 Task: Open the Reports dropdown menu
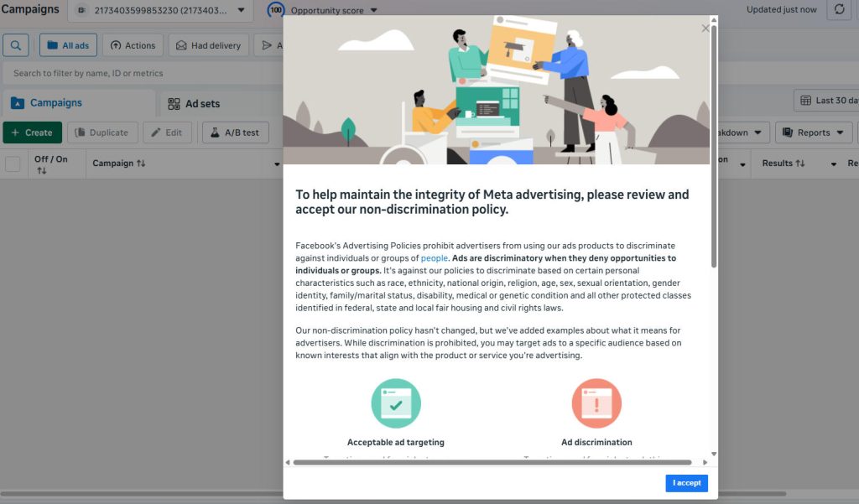click(x=813, y=132)
